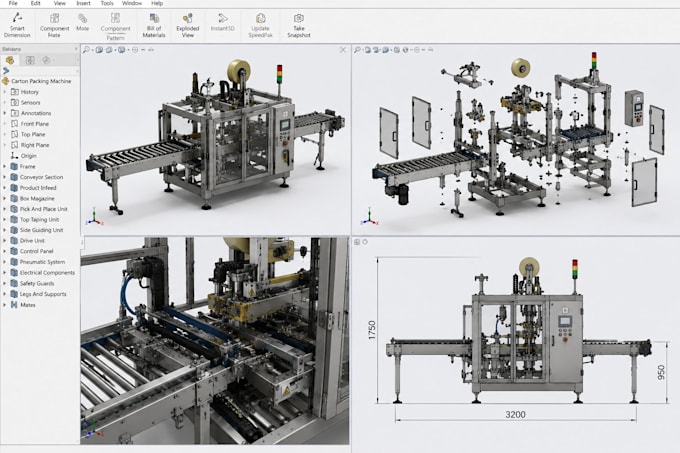Switch to the second manager panel tab

[30, 60]
